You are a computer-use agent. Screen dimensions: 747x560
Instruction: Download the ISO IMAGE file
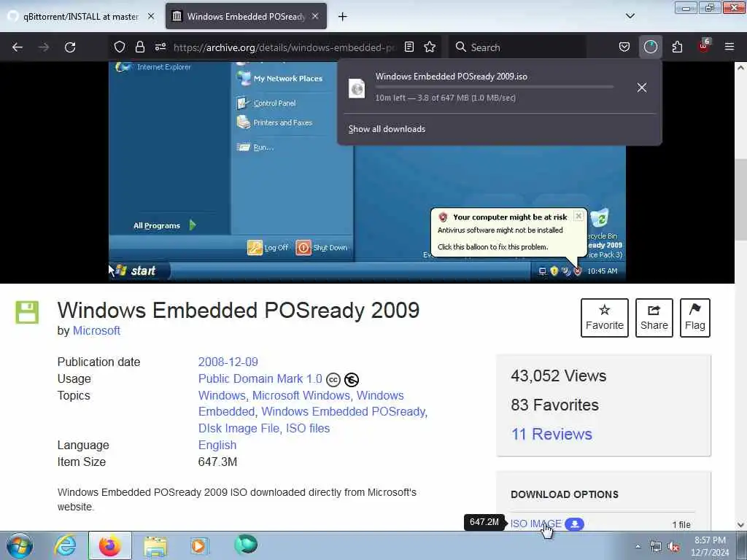click(536, 524)
